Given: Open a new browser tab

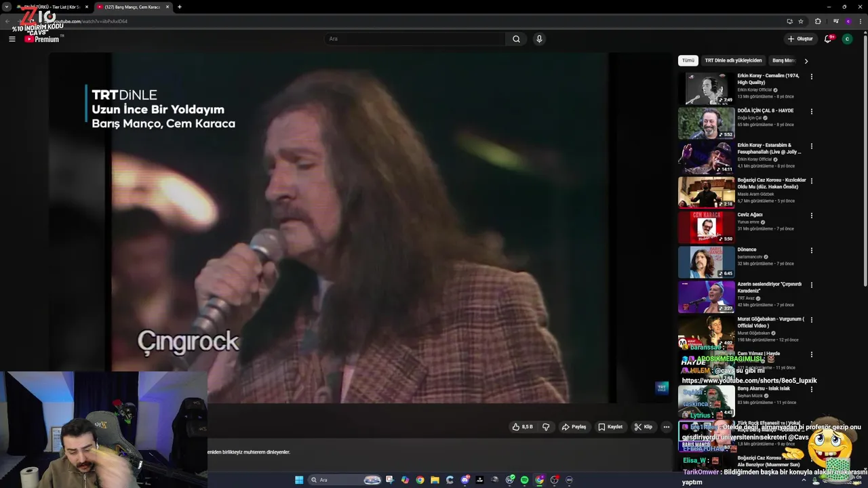Looking at the screenshot, I should [x=179, y=7].
